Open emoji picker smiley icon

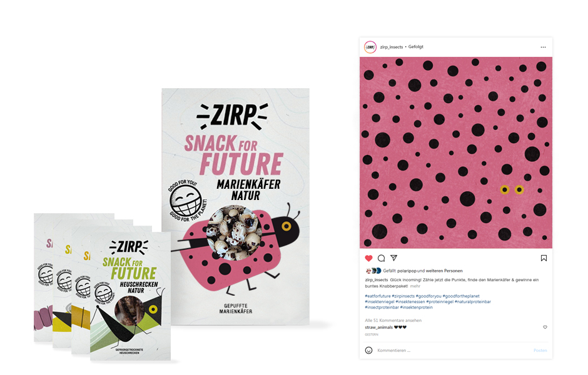[368, 350]
